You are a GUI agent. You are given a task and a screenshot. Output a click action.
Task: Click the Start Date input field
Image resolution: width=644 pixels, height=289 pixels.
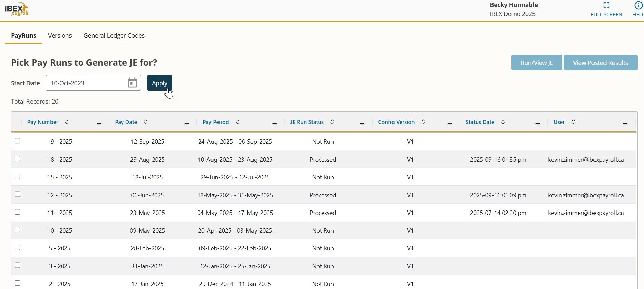93,83
